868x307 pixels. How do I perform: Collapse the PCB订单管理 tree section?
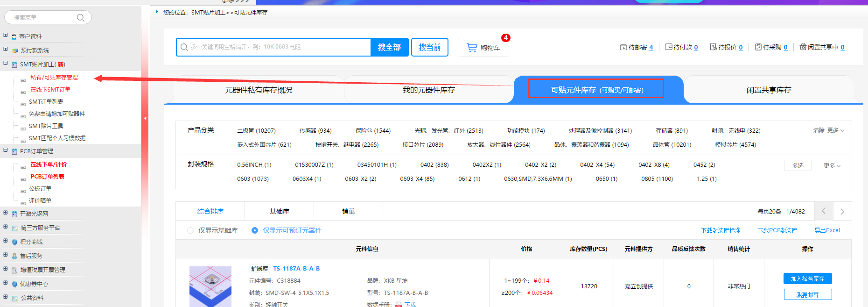point(6,150)
